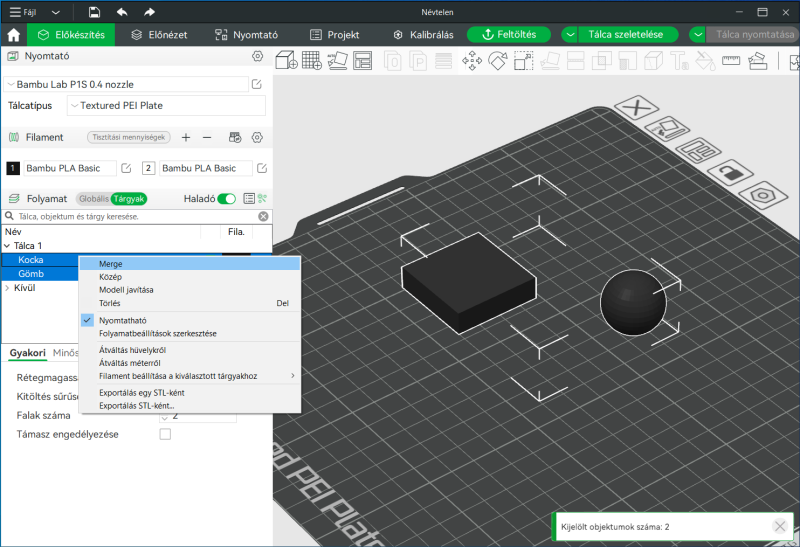Toggle the Haladó advanced mode switch
This screenshot has width=800, height=547.
click(227, 198)
